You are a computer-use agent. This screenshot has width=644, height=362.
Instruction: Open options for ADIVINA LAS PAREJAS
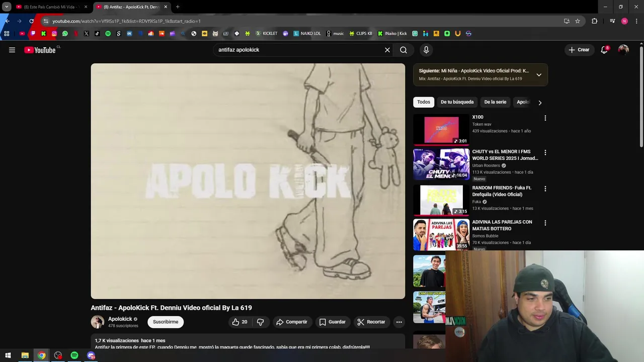[x=545, y=223]
